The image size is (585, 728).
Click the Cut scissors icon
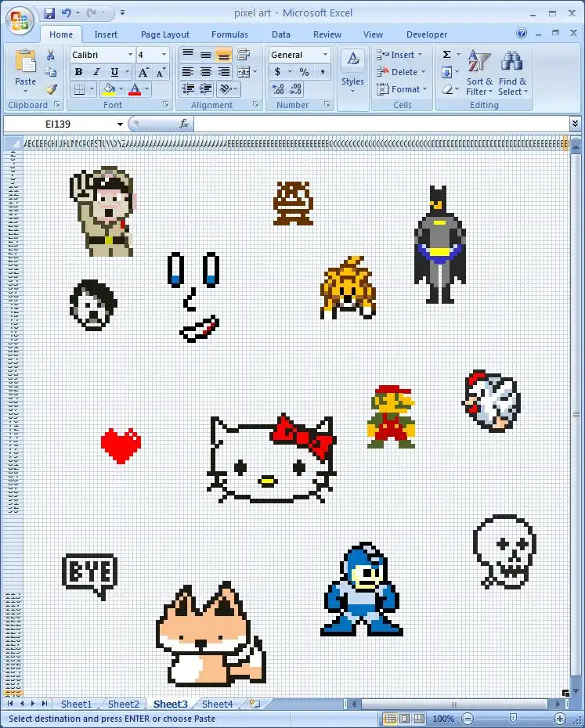[51, 55]
